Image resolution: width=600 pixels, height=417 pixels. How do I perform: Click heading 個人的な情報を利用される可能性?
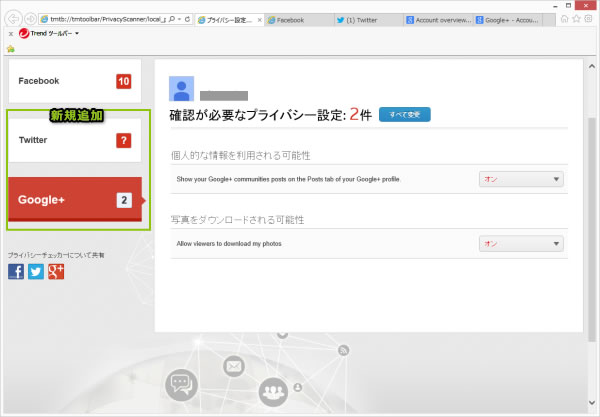241,155
